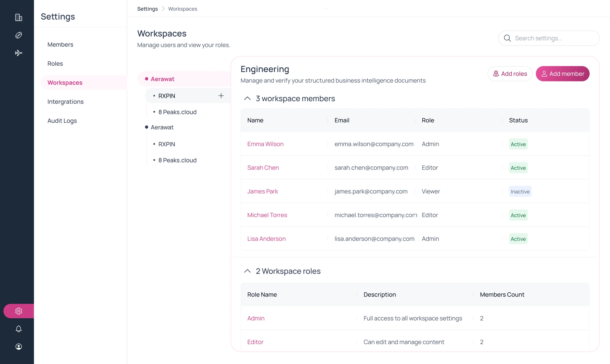The image size is (610, 364).
Task: Open the Admin role link in roles table
Action: coord(256,318)
